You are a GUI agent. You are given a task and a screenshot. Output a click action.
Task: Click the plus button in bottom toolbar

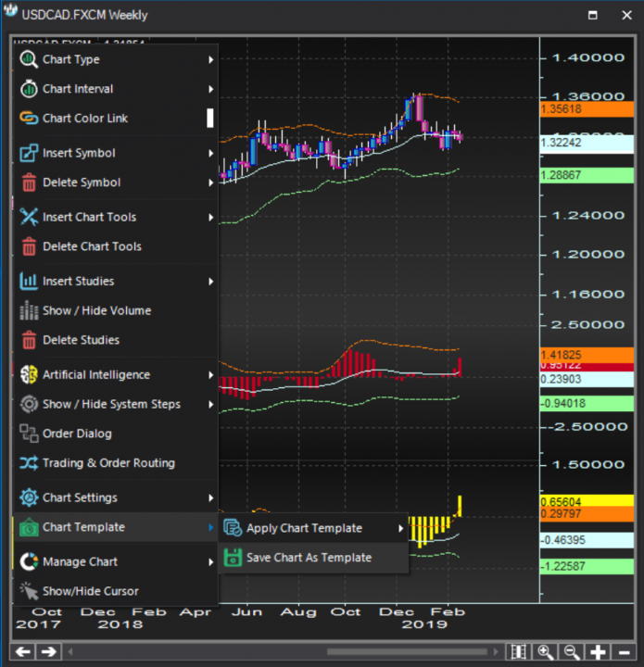[x=598, y=651]
